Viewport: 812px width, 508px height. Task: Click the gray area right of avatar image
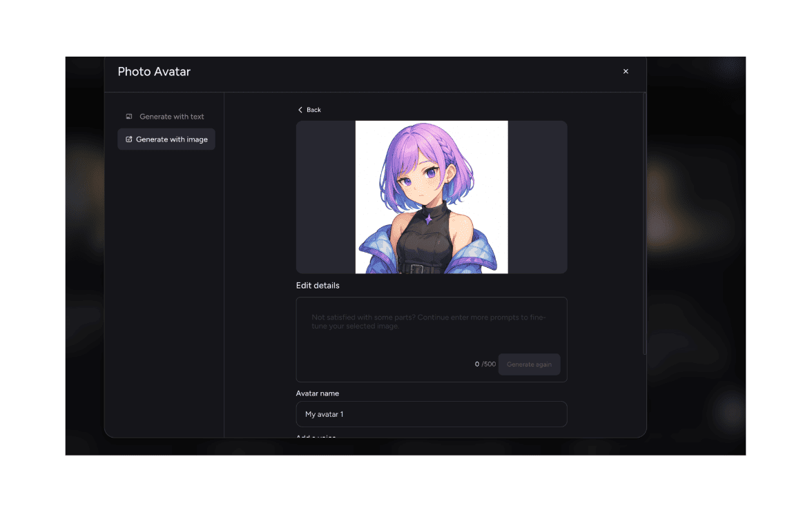click(x=537, y=197)
